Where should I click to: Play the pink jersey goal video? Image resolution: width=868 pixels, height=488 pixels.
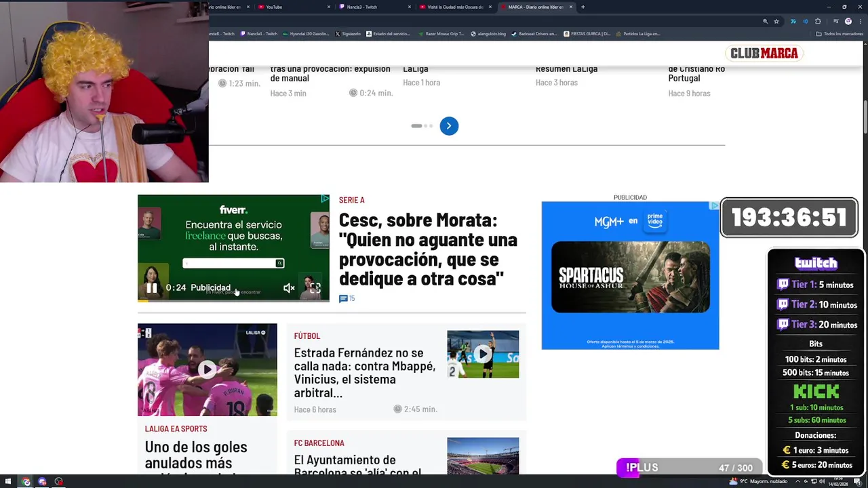[207, 369]
